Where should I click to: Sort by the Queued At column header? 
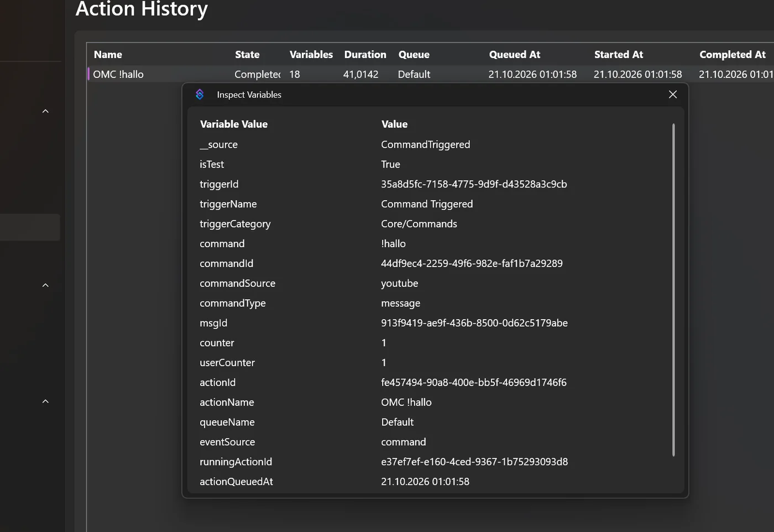pyautogui.click(x=515, y=55)
